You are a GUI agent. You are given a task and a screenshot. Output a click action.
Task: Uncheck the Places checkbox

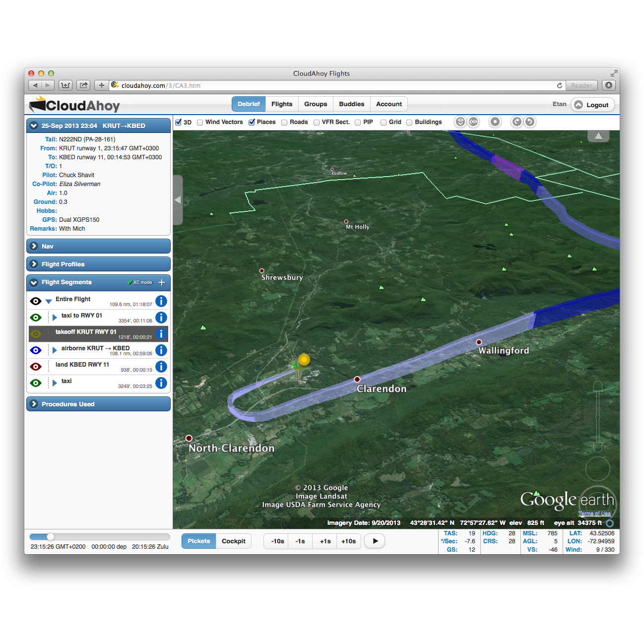(x=252, y=122)
